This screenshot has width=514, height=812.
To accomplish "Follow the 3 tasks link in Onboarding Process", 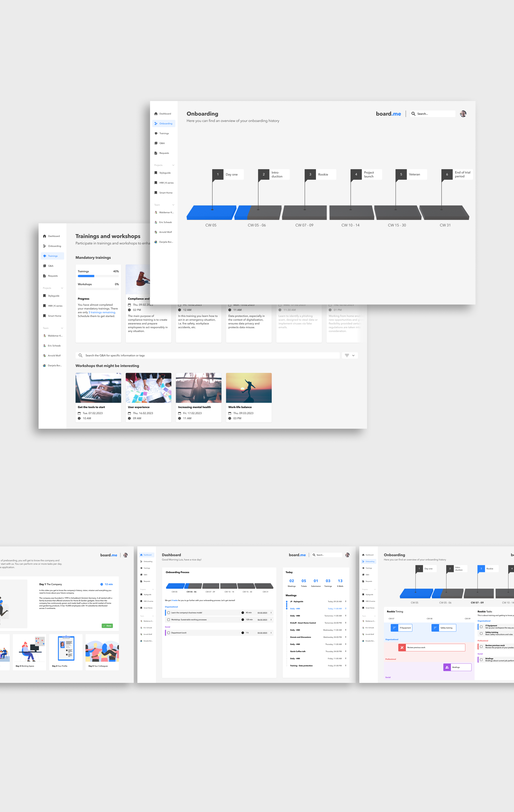I will [x=175, y=600].
